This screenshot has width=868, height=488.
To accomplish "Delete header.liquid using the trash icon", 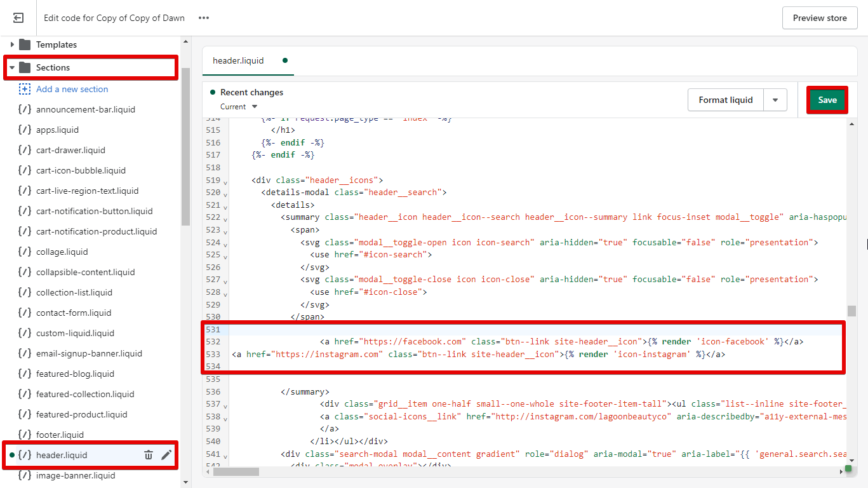I will pyautogui.click(x=149, y=455).
